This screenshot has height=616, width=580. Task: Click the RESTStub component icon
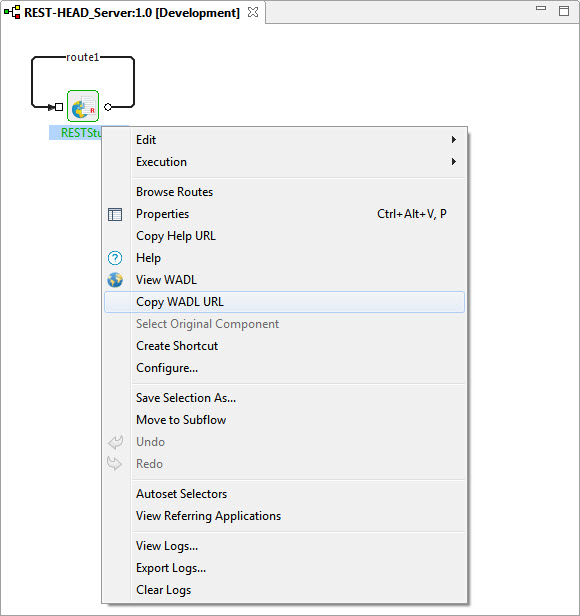pos(83,106)
